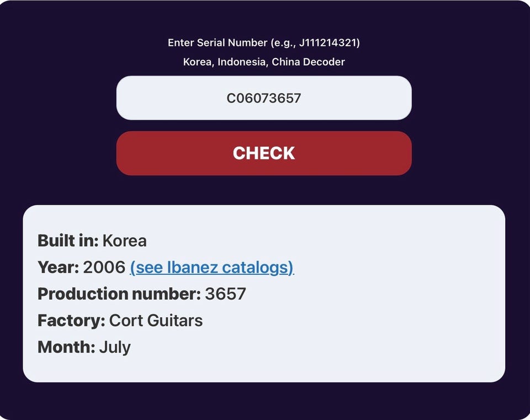Click the Production number label

click(119, 294)
